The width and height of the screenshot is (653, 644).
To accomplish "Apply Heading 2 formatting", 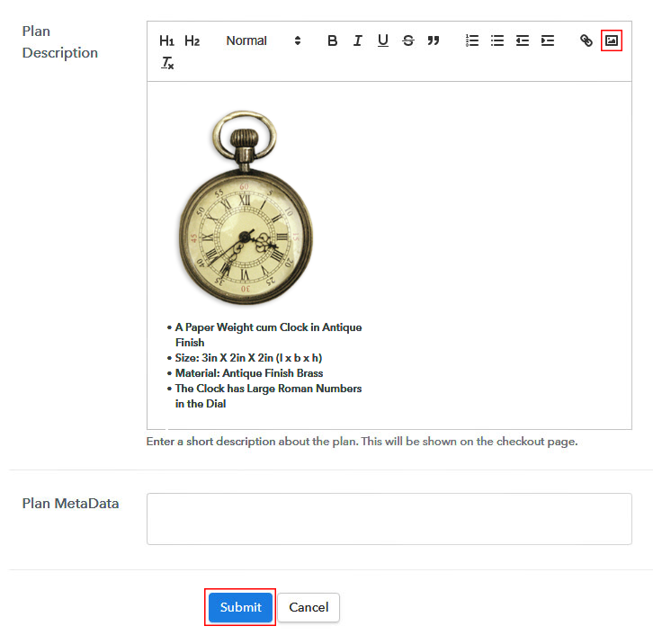I will pos(192,40).
